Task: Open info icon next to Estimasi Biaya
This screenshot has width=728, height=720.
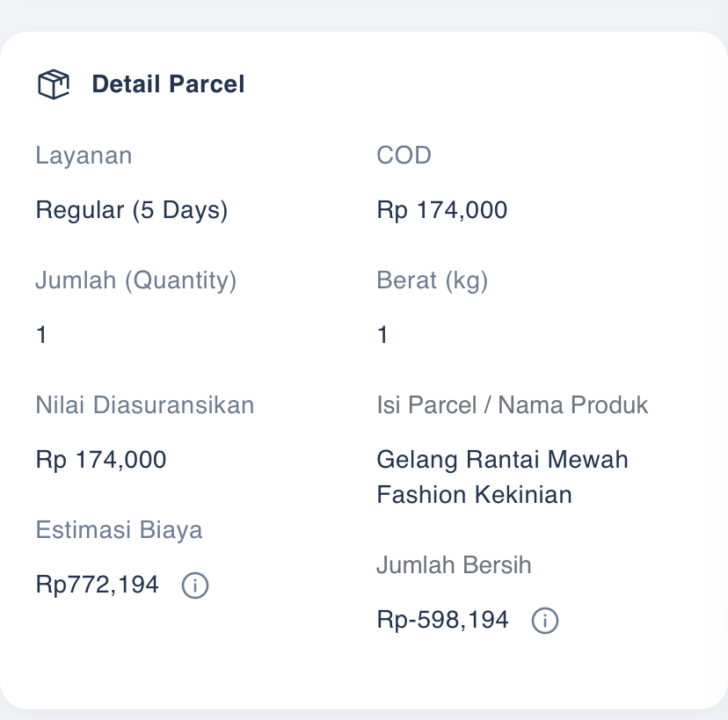Action: tap(194, 585)
